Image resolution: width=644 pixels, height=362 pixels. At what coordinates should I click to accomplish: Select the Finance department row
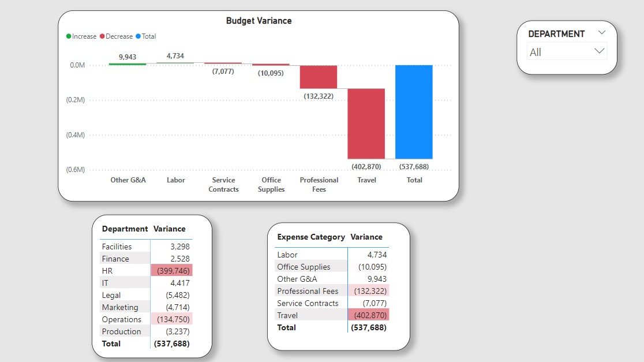point(146,259)
